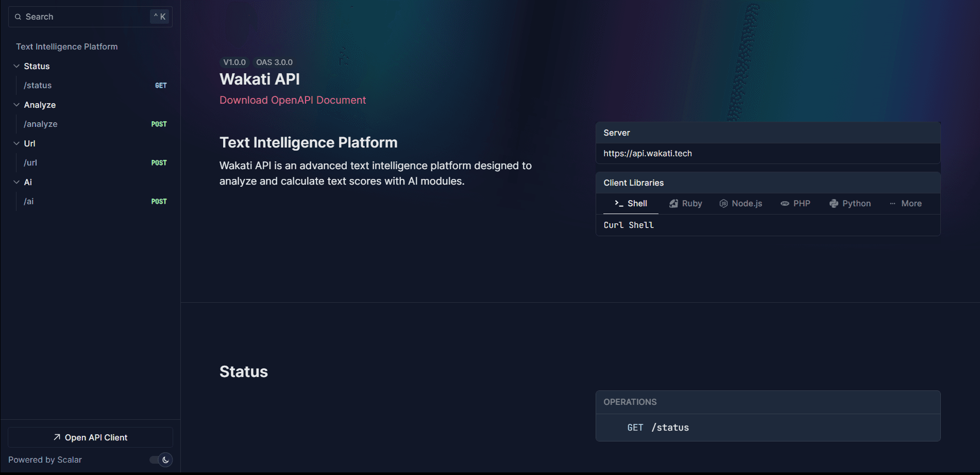This screenshot has width=980, height=475.
Task: Click the Ruby gem icon
Action: [x=673, y=204]
